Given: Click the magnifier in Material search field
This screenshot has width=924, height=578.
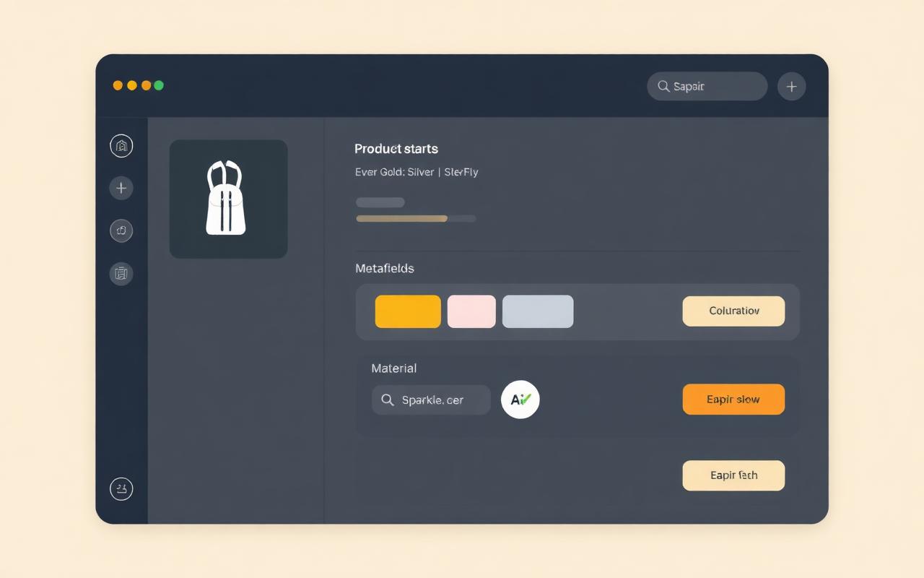Looking at the screenshot, I should coord(388,400).
